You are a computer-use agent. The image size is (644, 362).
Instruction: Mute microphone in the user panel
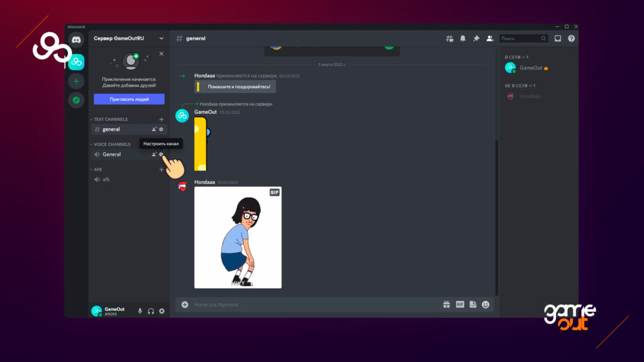140,311
